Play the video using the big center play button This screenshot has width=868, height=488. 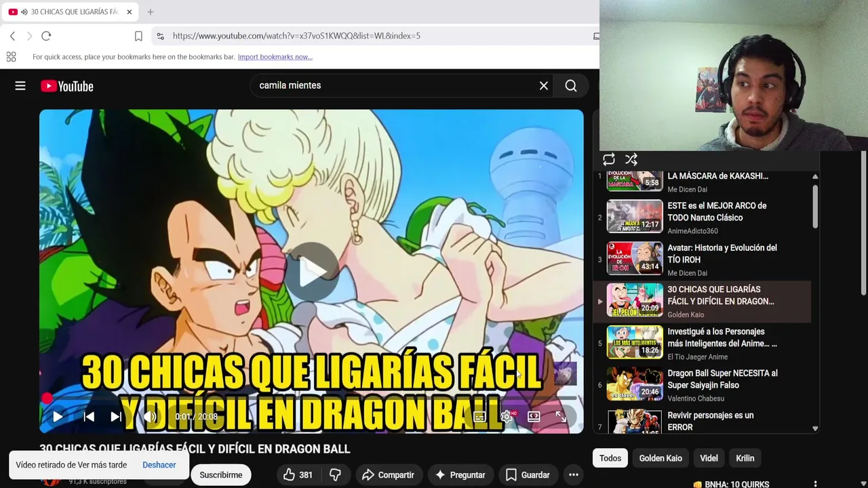click(x=311, y=271)
